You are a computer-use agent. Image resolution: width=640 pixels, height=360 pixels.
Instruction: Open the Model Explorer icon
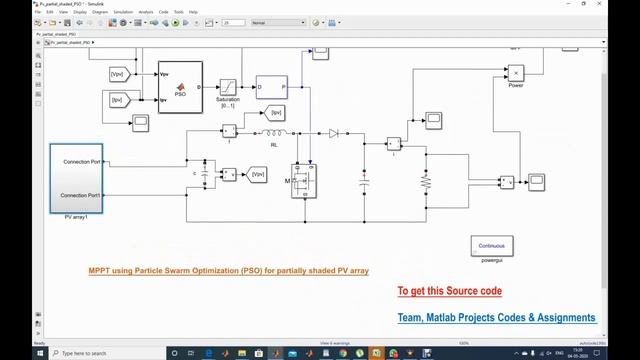138,23
